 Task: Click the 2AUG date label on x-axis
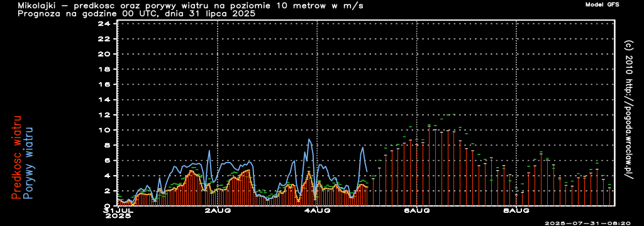(x=218, y=210)
